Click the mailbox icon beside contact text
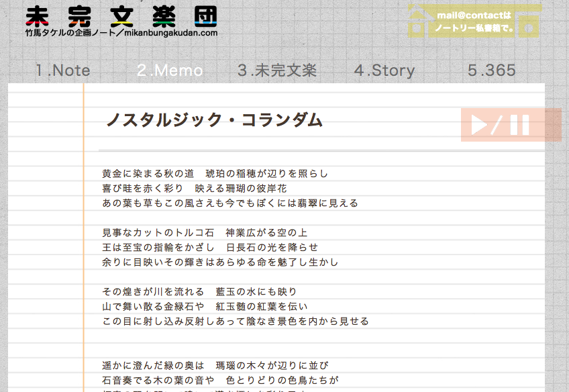The image size is (569, 392). point(529,21)
